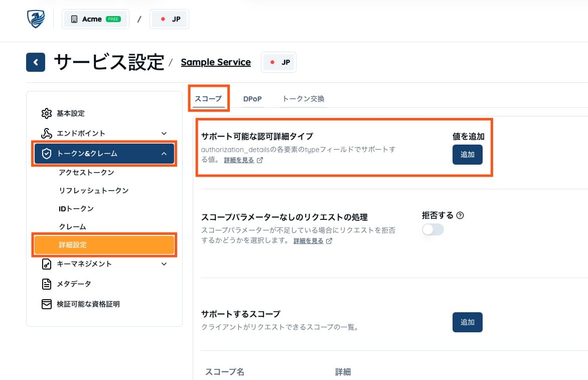The image size is (588, 380).
Task: Click the gear icon next to 基本設定
Action: 47,113
